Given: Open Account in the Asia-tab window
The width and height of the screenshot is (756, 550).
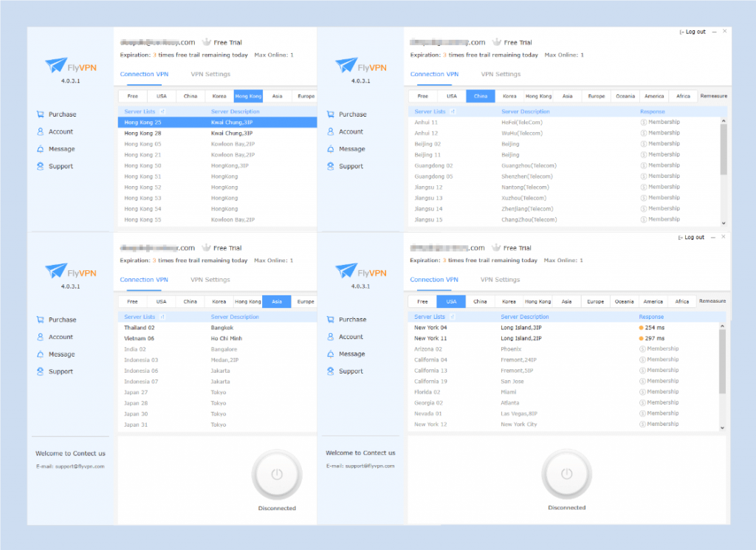Looking at the screenshot, I should coord(55,337).
